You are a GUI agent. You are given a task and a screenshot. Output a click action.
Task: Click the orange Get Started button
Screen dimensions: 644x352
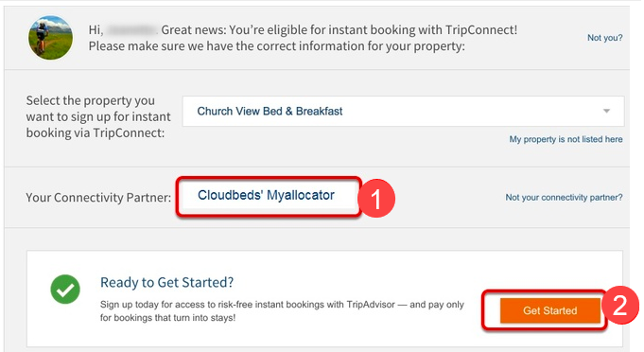pos(550,310)
